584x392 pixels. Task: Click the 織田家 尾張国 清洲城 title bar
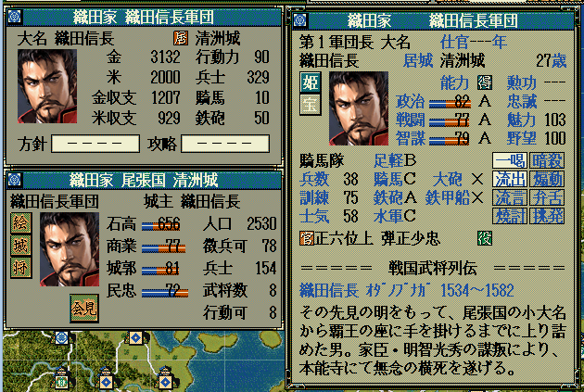point(144,181)
